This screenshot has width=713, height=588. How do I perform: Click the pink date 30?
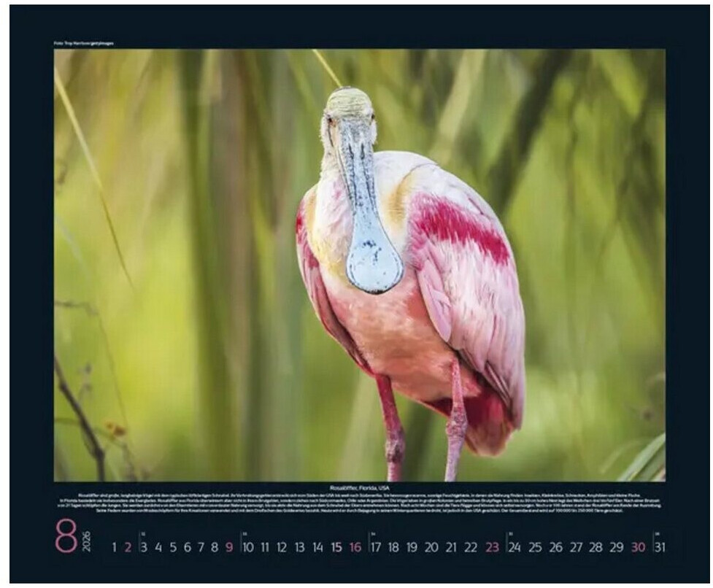[x=638, y=547]
